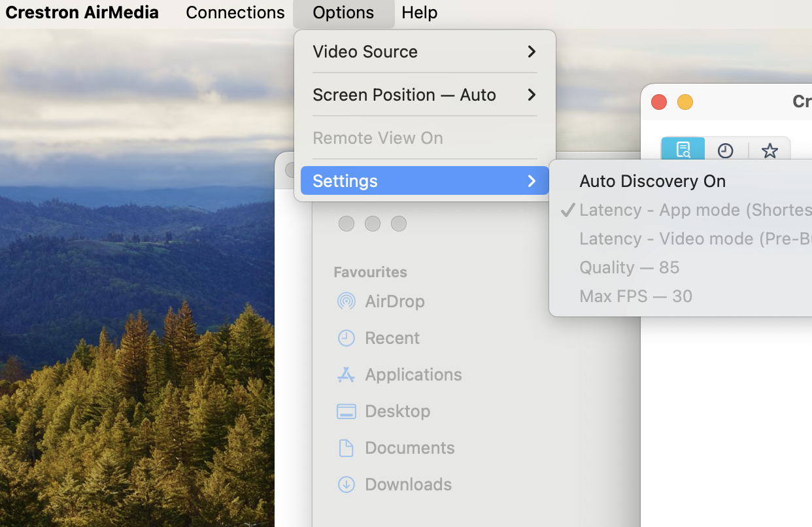Expand the Settings submenu arrow
This screenshot has height=527, width=812.
[x=532, y=181]
